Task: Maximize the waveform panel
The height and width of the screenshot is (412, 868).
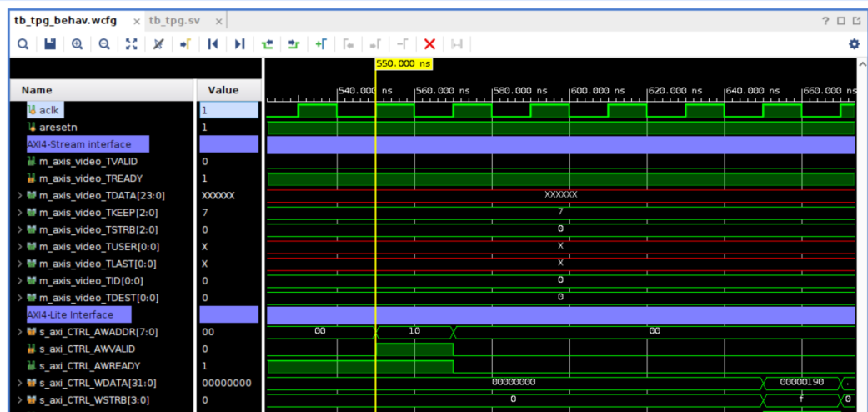Action: click(x=840, y=21)
